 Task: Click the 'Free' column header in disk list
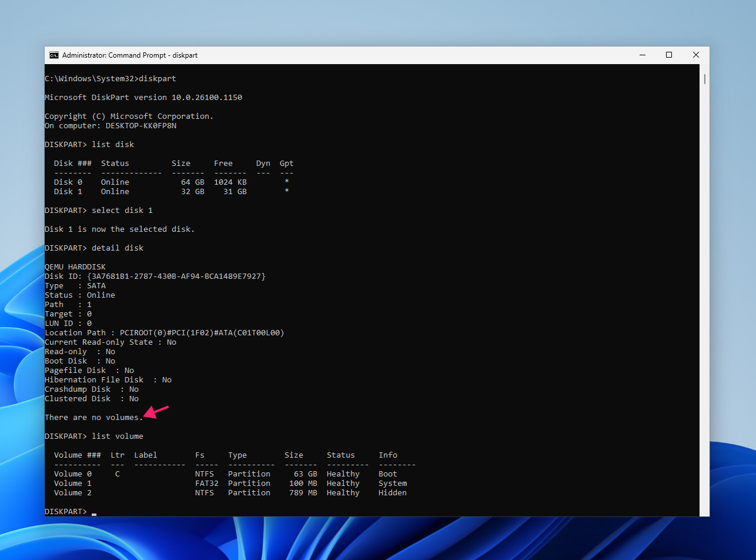pyautogui.click(x=223, y=163)
